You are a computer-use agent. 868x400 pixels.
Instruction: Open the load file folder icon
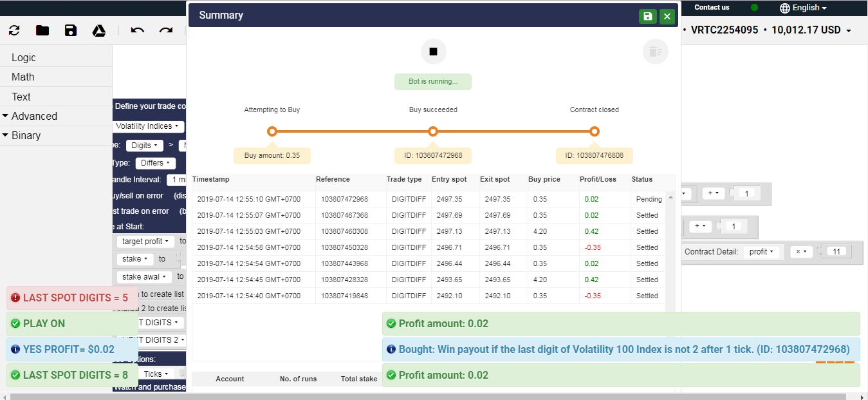42,30
